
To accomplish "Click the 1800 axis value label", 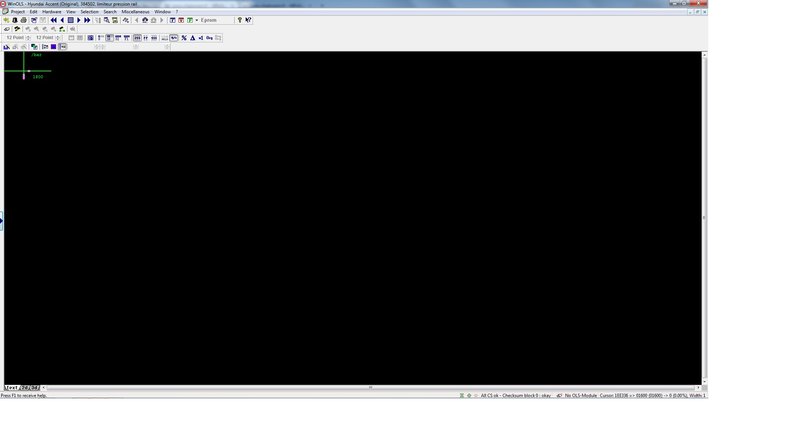I will point(38,77).
